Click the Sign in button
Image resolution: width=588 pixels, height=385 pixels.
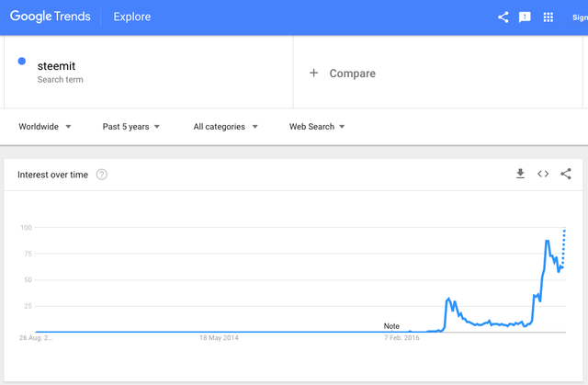(579, 17)
